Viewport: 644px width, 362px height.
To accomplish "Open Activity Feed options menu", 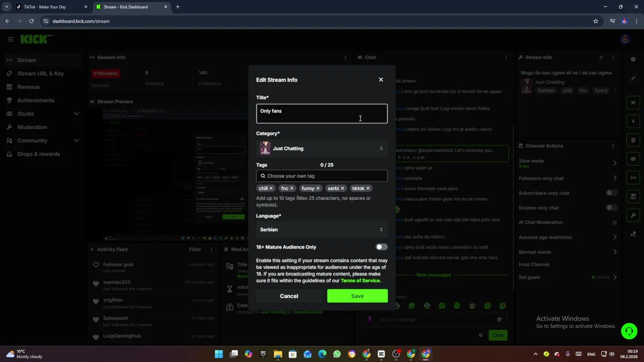I will [212, 249].
